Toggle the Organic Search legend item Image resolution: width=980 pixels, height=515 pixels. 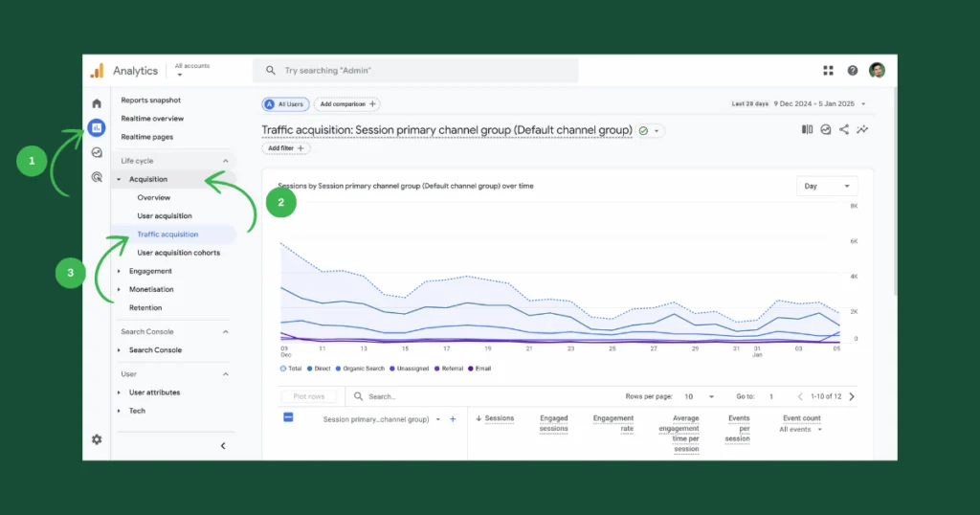pyautogui.click(x=360, y=369)
